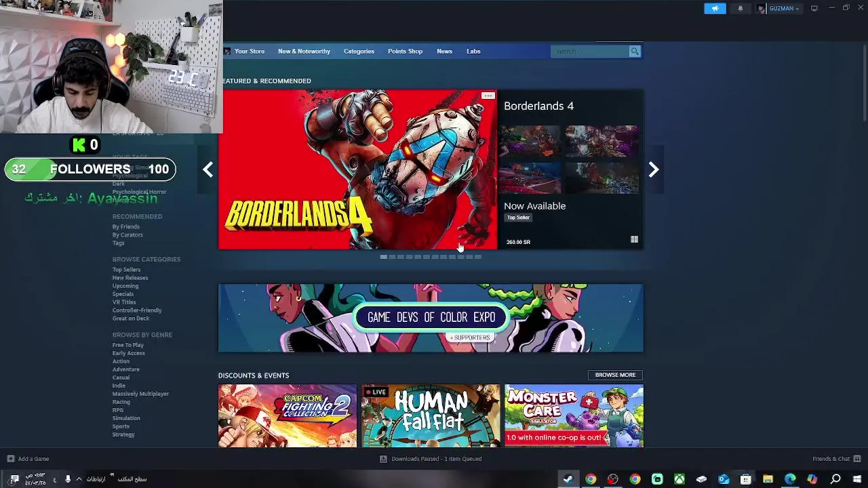Open the Monster Care Simulator tile
Viewport: 868px width, 488px height.
tap(574, 415)
